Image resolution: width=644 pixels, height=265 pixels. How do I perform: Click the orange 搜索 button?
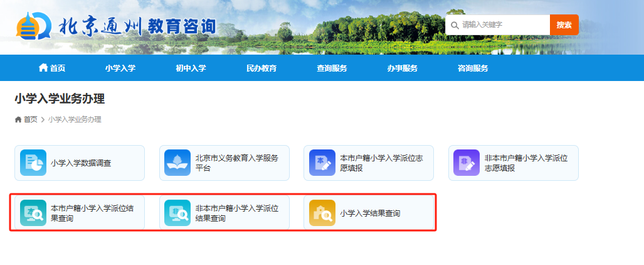click(x=564, y=25)
